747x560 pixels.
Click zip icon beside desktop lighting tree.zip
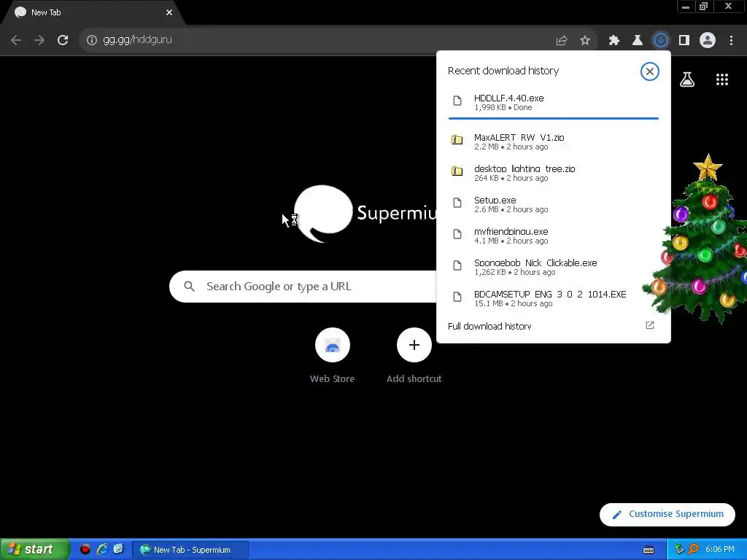tap(457, 171)
